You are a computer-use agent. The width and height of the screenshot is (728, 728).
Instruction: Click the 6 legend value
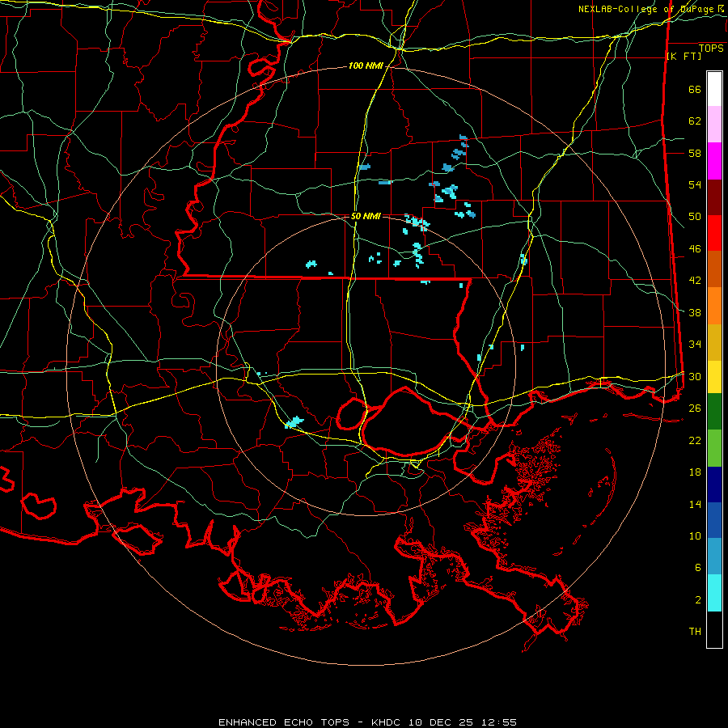(698, 567)
